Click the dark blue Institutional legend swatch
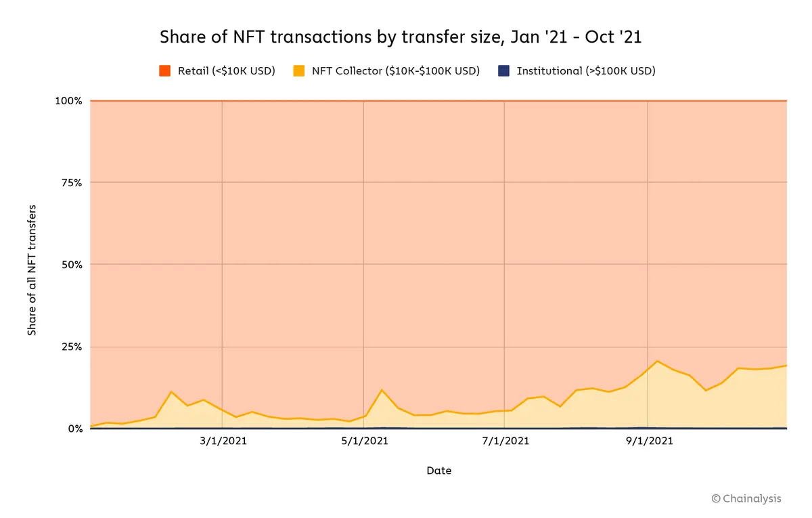Image resolution: width=812 pixels, height=518 pixels. click(x=503, y=70)
